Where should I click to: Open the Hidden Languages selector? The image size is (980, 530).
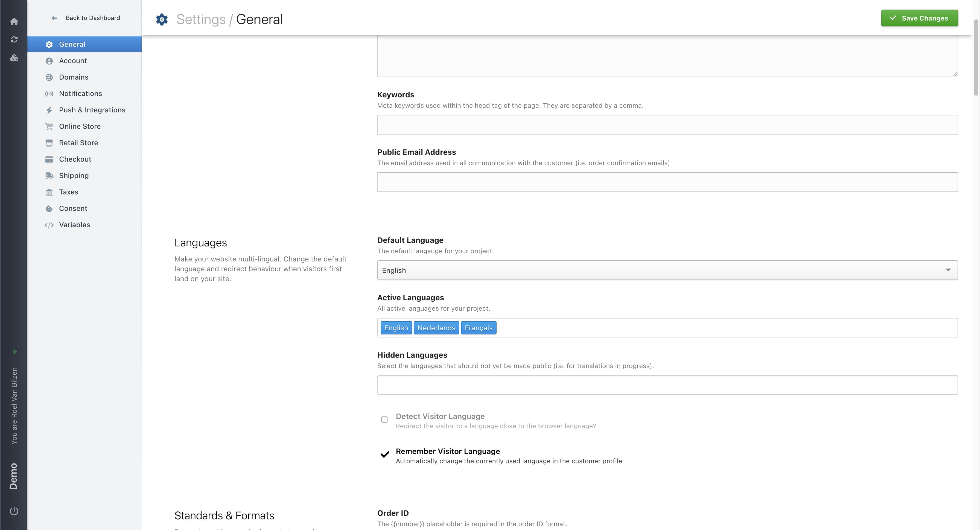point(667,385)
